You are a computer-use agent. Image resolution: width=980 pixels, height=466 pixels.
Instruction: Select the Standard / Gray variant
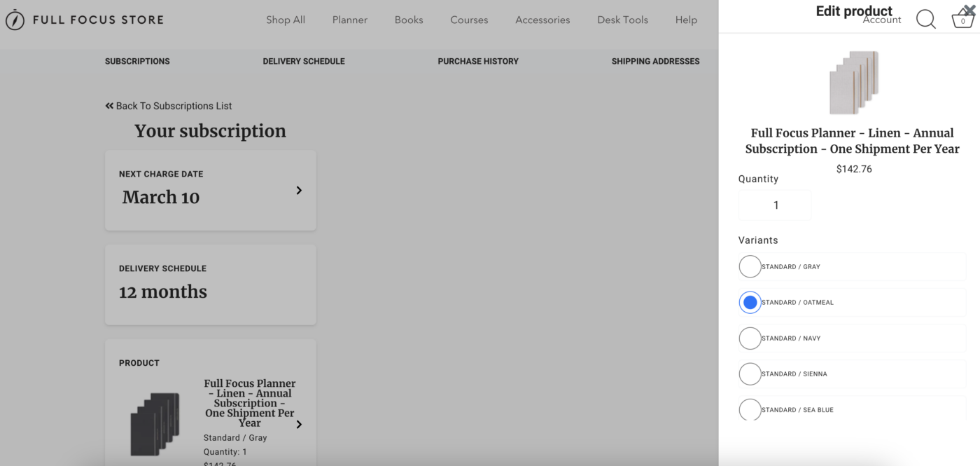click(x=750, y=266)
